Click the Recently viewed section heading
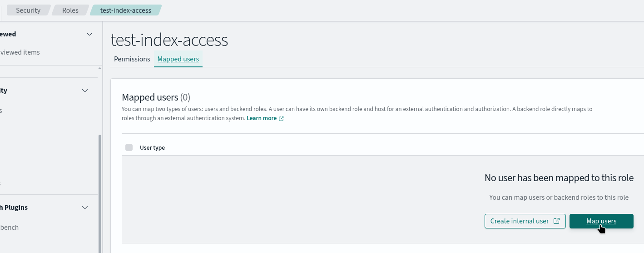 point(8,34)
